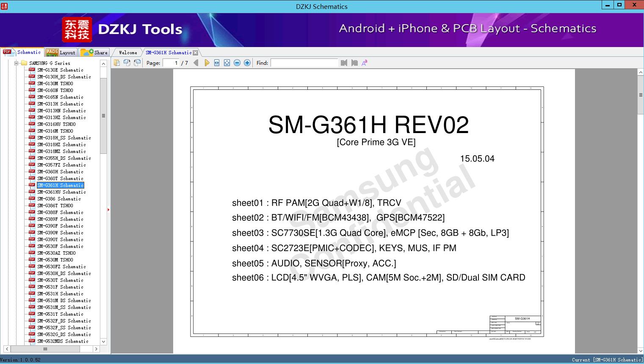Click the find next icon
644x364 pixels.
pos(354,63)
